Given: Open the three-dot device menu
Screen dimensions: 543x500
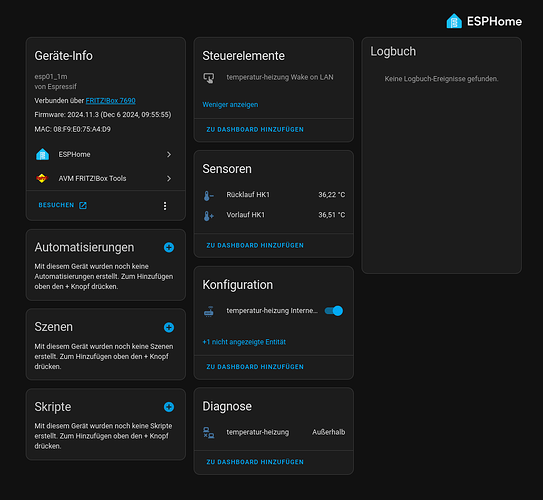Looking at the screenshot, I should tap(165, 206).
